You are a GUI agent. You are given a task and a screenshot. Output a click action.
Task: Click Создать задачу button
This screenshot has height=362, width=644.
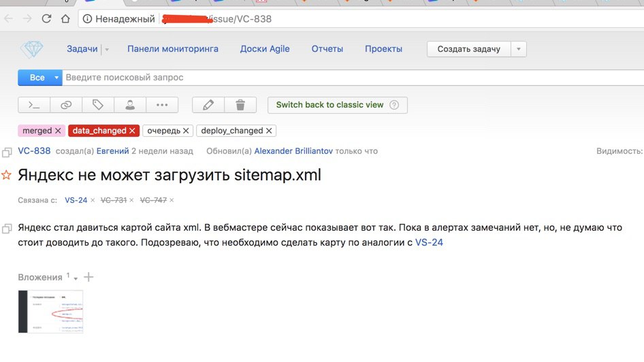(x=468, y=49)
